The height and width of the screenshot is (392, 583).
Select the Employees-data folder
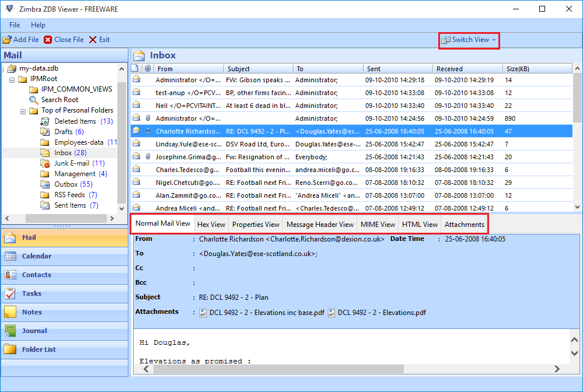[79, 142]
